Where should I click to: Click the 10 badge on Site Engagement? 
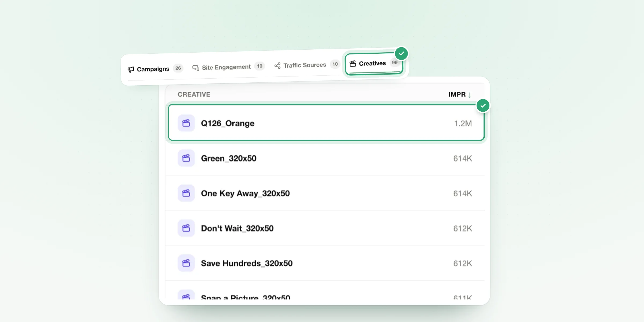[x=260, y=66]
